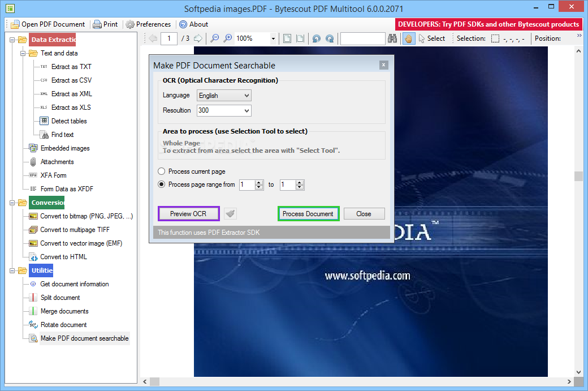The width and height of the screenshot is (588, 391).
Task: Open the Resolution 300 dropdown
Action: pyautogui.click(x=224, y=110)
